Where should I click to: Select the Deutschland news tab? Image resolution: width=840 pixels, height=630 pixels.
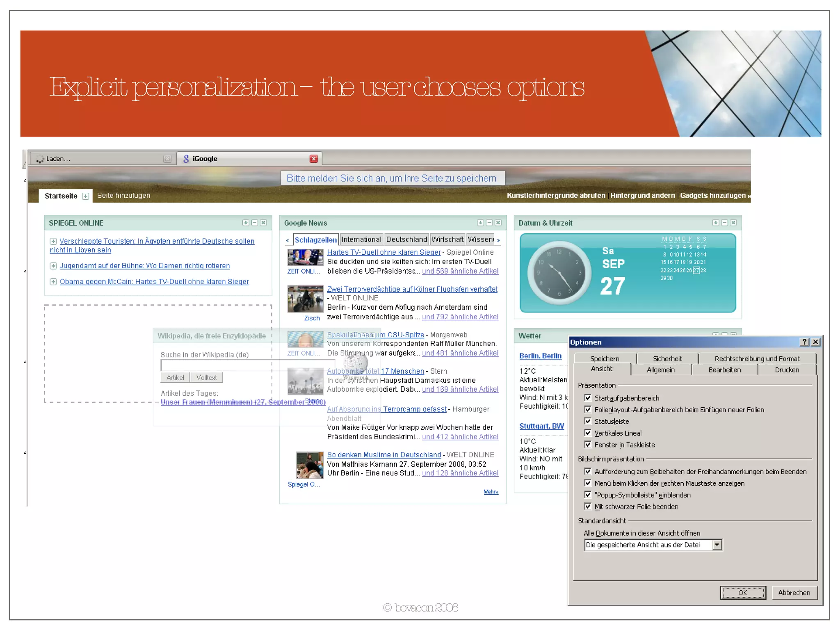pyautogui.click(x=406, y=240)
